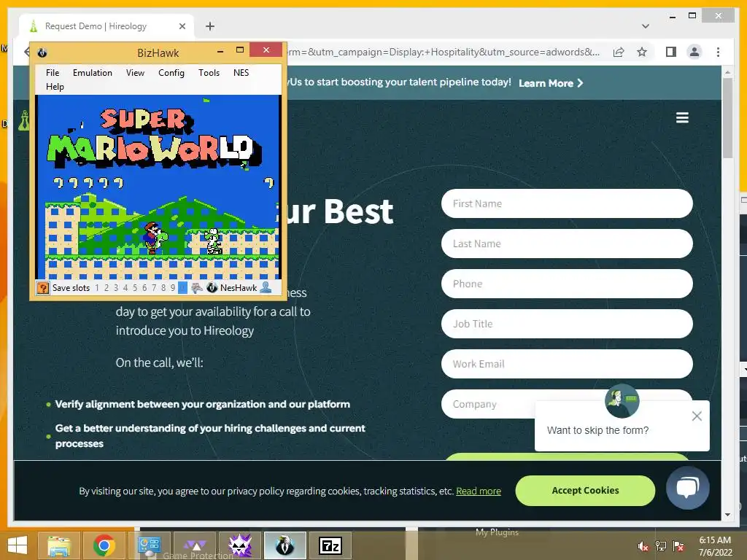The width and height of the screenshot is (747, 560).
Task: Open the Emulation menu in BizHawk
Action: (93, 73)
